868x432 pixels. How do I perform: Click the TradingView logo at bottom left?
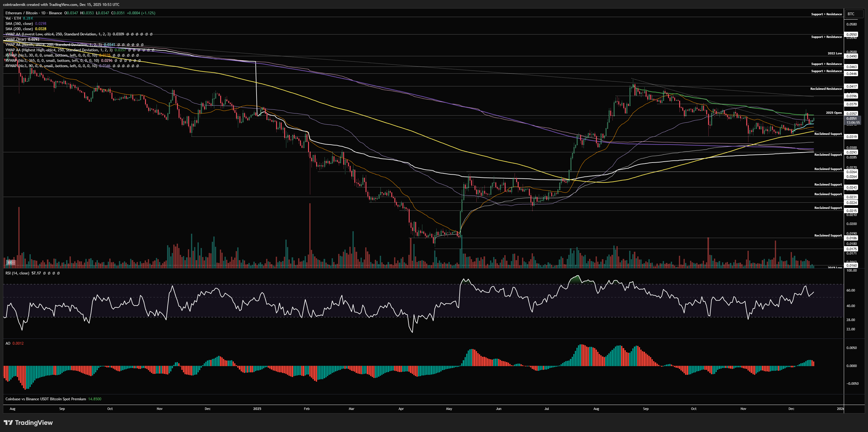[28, 423]
